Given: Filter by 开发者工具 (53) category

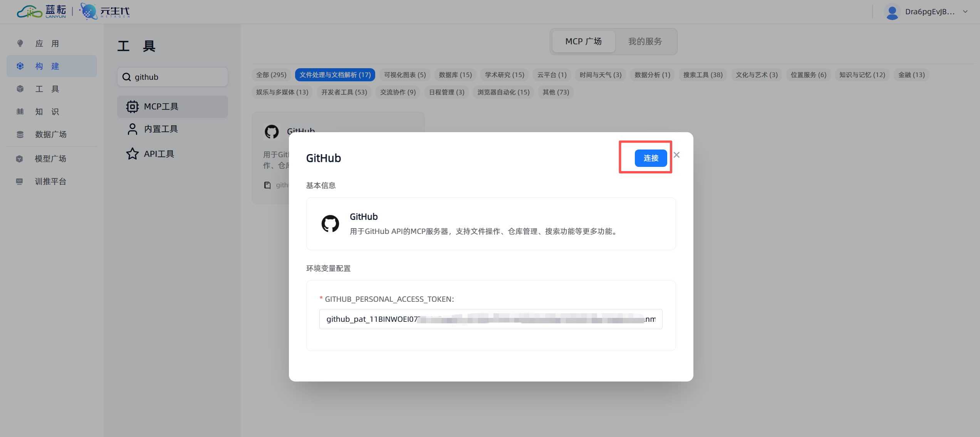Looking at the screenshot, I should [x=344, y=92].
